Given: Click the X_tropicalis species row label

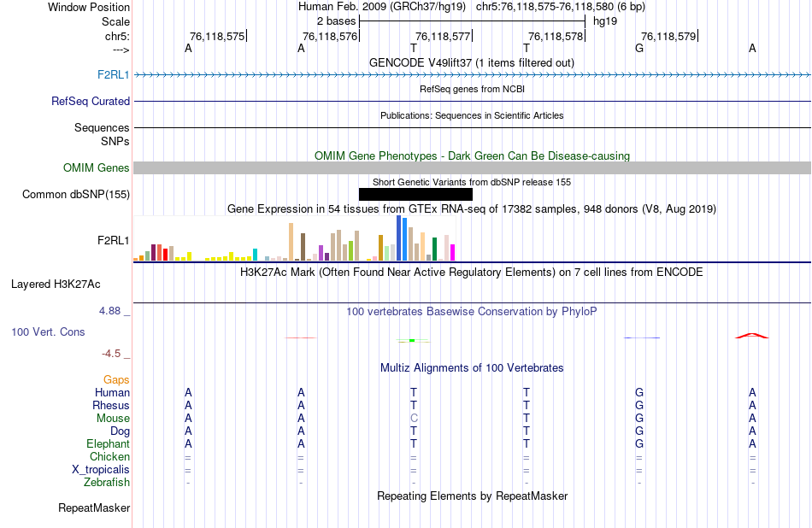Looking at the screenshot, I should pyautogui.click(x=101, y=470).
